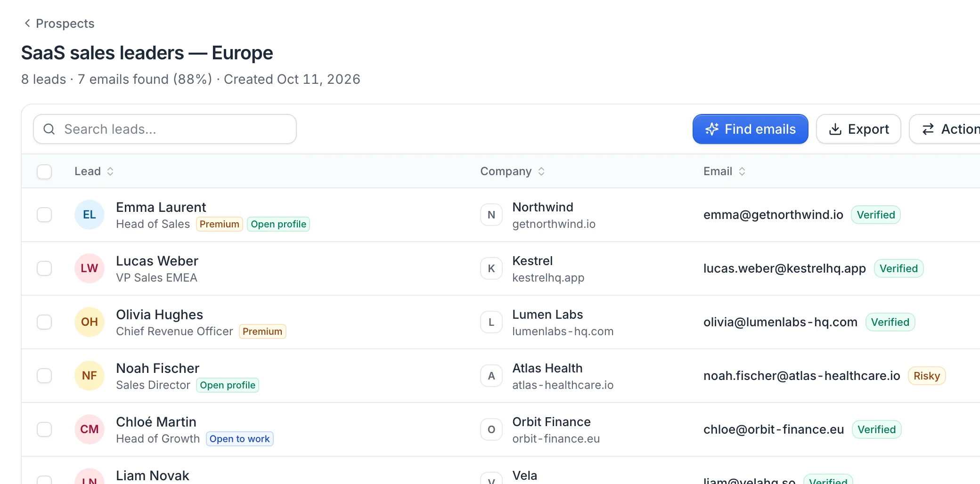This screenshot has width=980, height=484.
Task: Open the Export button
Action: pos(858,129)
